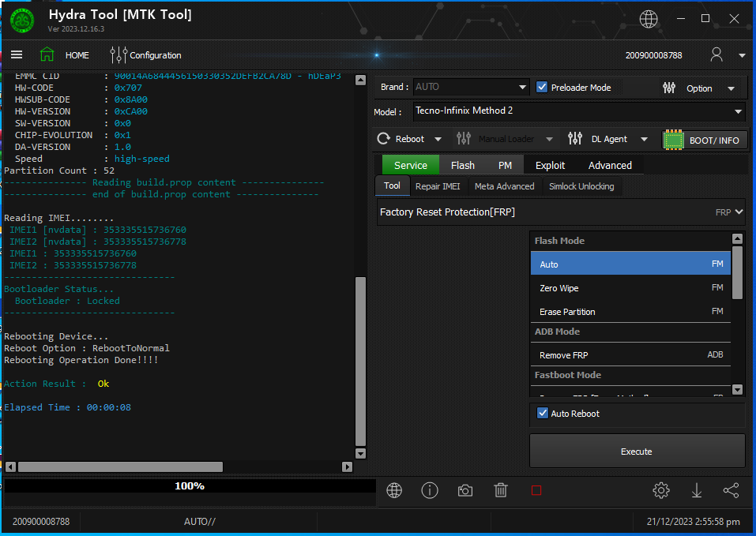Open the user account profile icon
This screenshot has width=756, height=536.
[717, 55]
